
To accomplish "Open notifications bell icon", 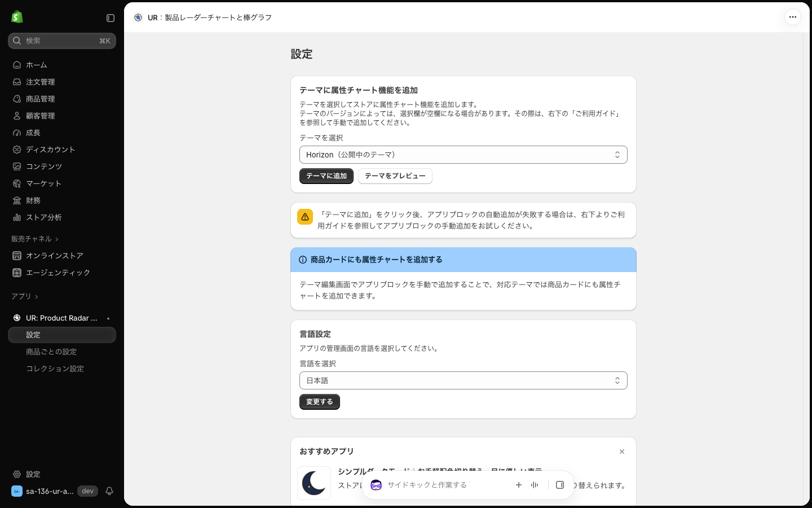I will tap(109, 491).
